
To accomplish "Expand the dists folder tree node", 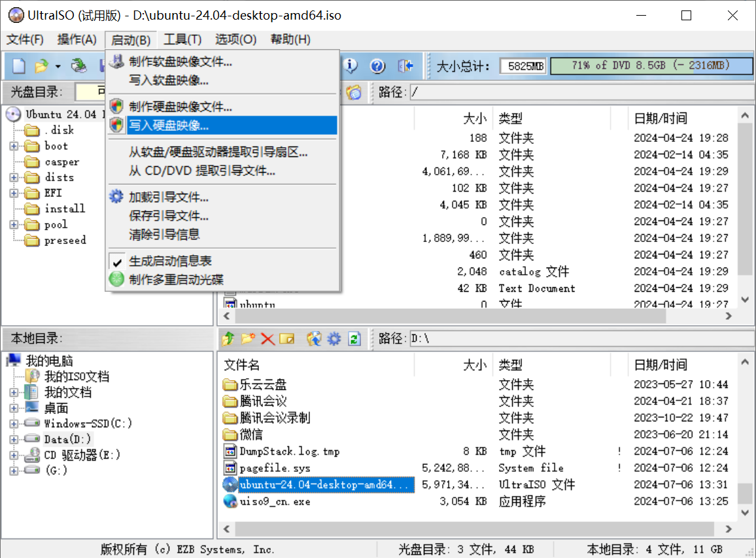I will pos(14,177).
